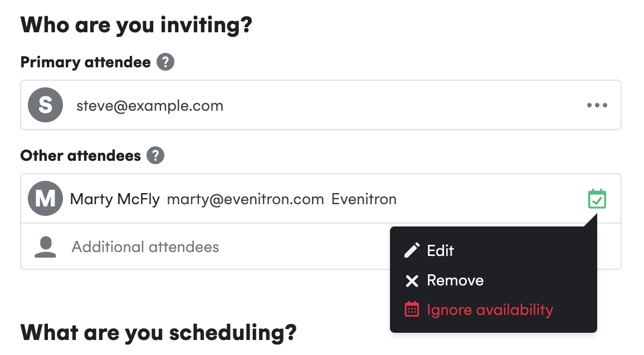
Task: Open the three-dot menu for steve@example.com
Action: coord(597,105)
